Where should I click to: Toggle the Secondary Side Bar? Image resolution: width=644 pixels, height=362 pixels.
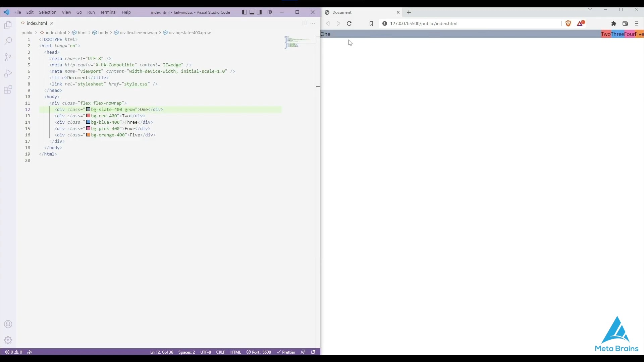pyautogui.click(x=259, y=12)
